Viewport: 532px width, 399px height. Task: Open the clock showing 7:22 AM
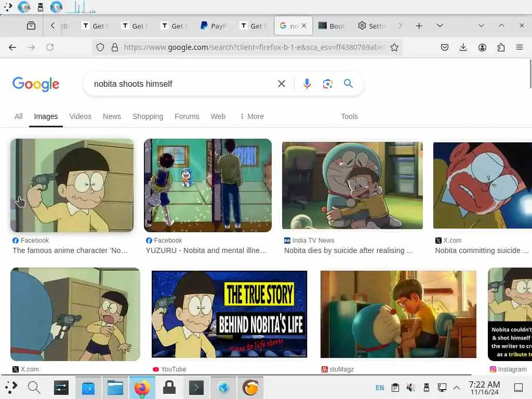484,388
